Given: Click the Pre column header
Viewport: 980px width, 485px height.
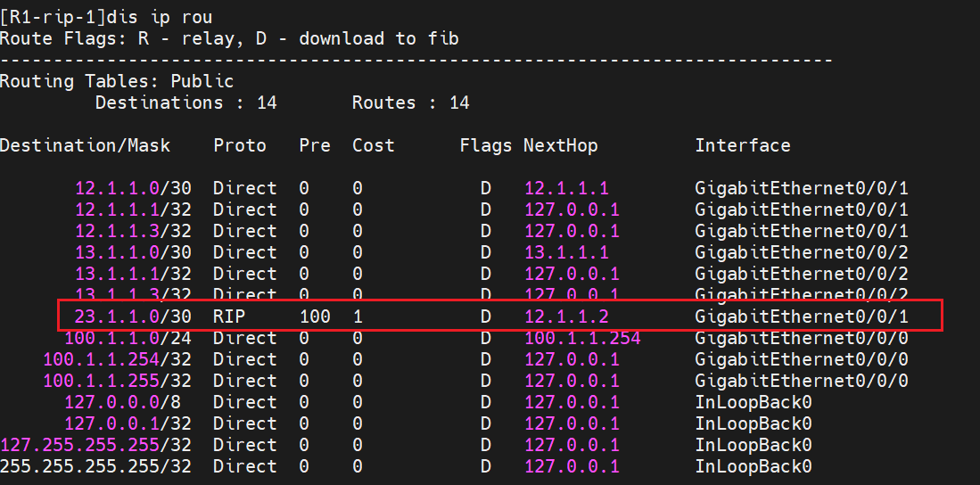Looking at the screenshot, I should 315,145.
